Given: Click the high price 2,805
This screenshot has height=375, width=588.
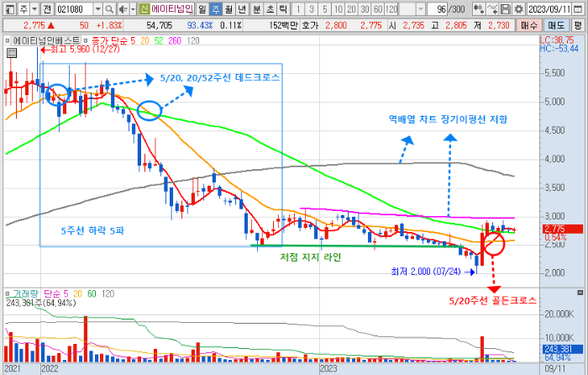Looking at the screenshot, I should (456, 25).
